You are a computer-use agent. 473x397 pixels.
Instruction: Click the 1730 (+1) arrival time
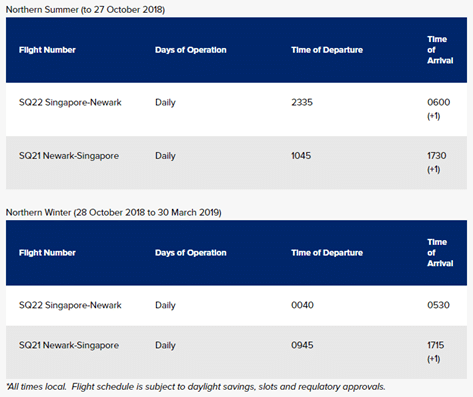click(x=437, y=162)
